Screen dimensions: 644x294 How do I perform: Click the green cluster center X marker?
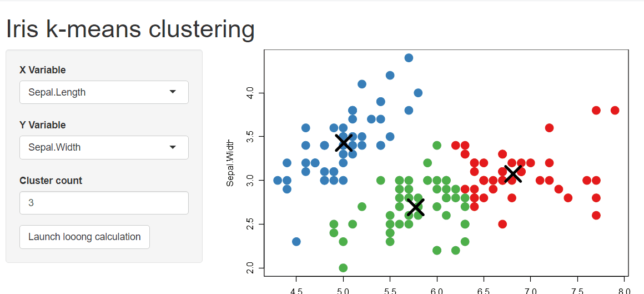coord(415,207)
